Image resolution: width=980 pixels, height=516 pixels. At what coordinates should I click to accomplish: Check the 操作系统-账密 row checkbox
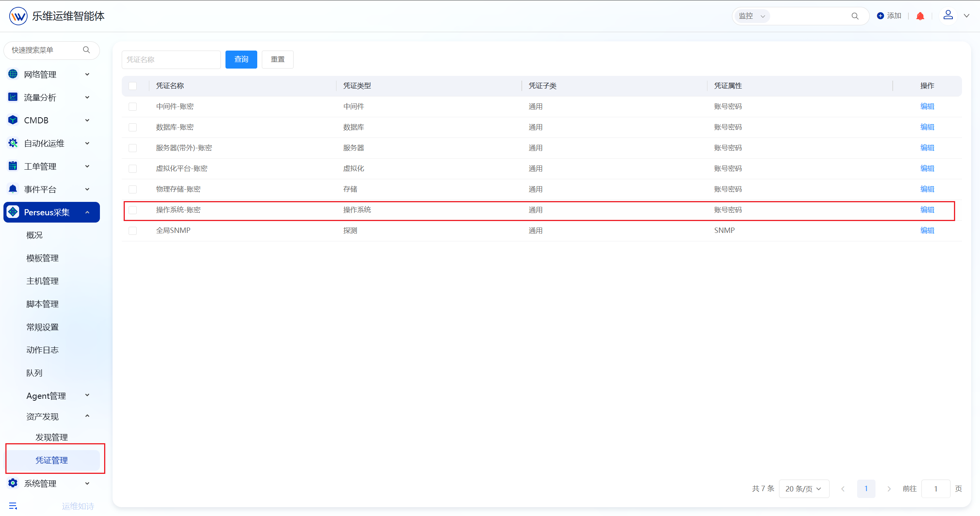pos(133,210)
